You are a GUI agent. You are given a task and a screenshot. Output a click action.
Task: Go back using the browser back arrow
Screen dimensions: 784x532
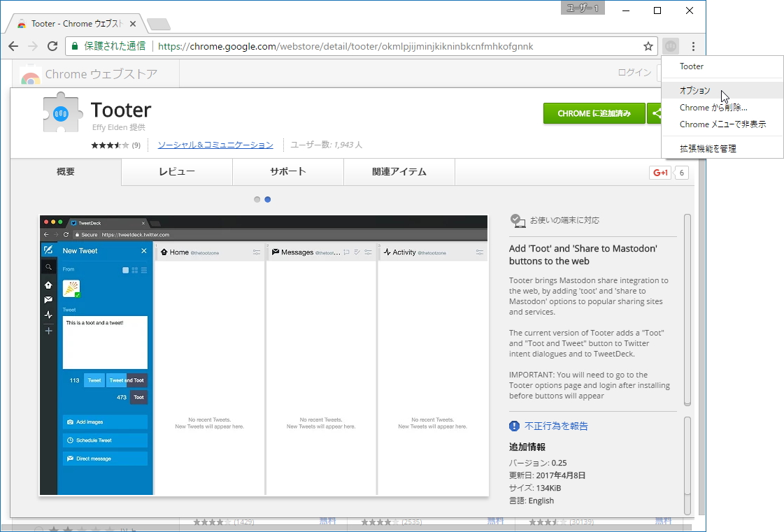point(14,46)
